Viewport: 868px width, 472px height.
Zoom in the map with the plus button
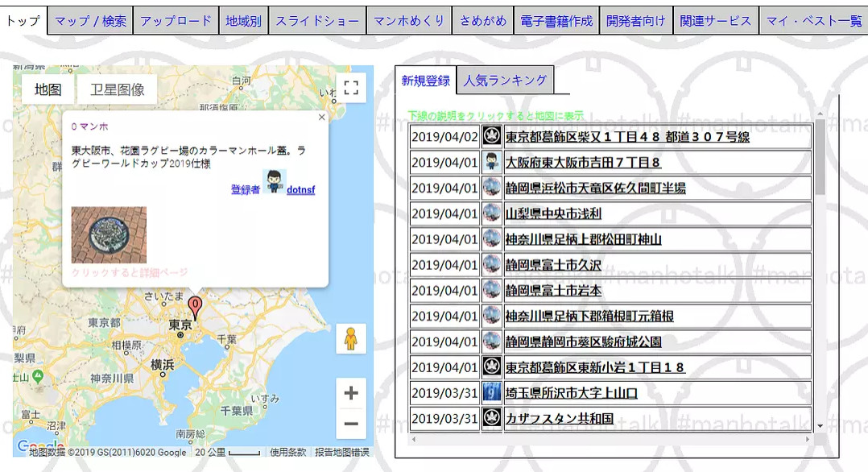[351, 393]
